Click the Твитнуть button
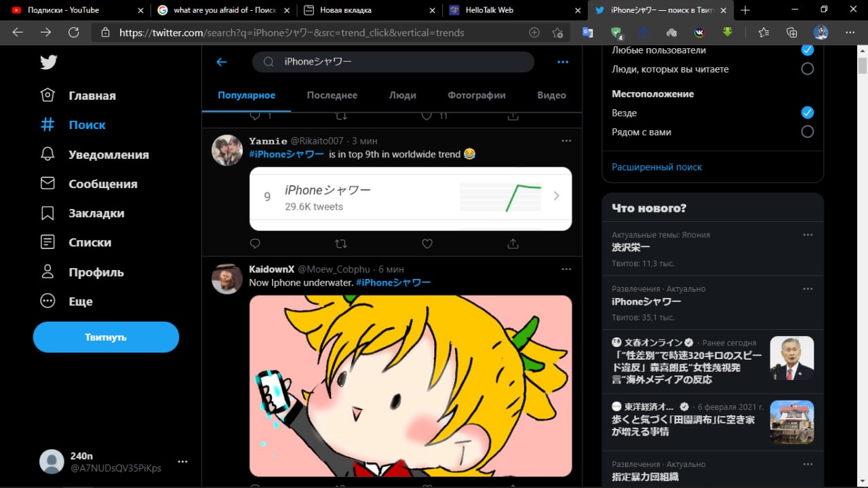Image resolution: width=868 pixels, height=488 pixels. (x=106, y=337)
